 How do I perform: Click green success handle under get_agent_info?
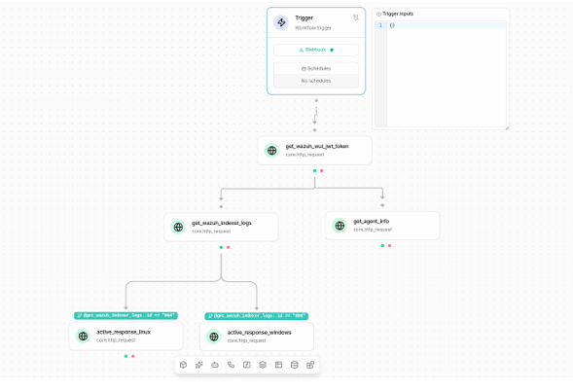(382, 246)
